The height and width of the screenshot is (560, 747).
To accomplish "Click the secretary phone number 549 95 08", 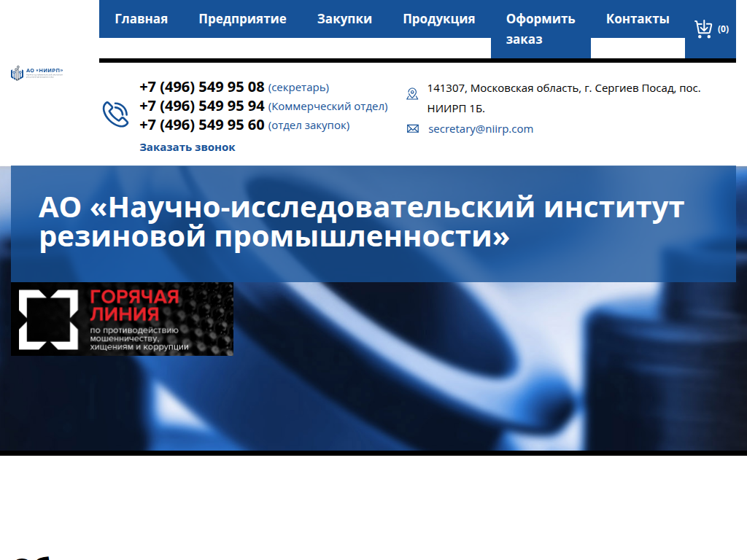I will point(201,86).
